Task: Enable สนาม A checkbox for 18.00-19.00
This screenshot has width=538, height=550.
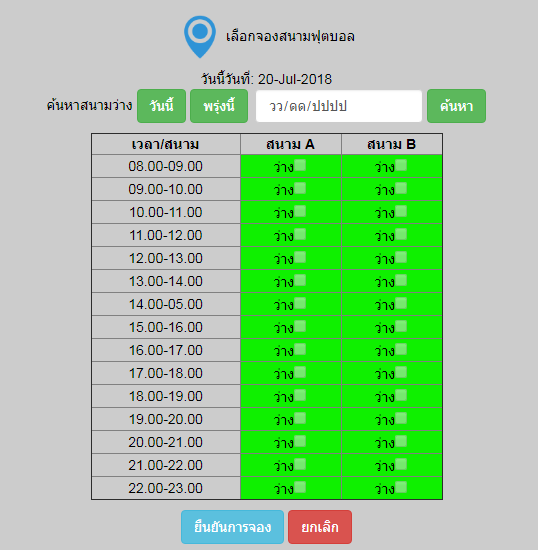Action: [x=300, y=395]
